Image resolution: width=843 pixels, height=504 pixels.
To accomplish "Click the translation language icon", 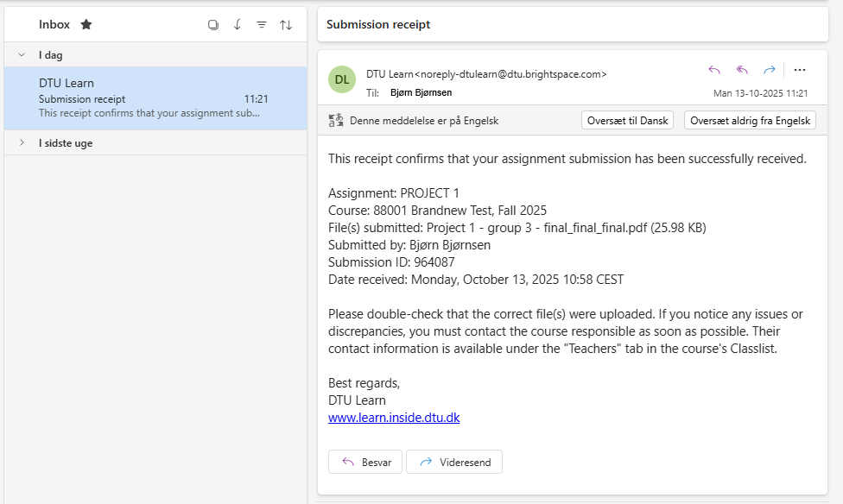I will 335,121.
